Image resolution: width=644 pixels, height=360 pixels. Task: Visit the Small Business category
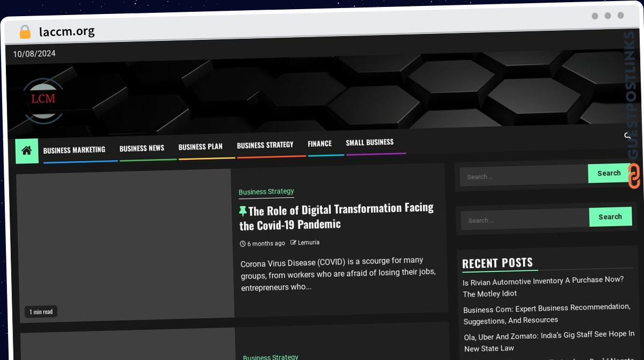point(370,142)
